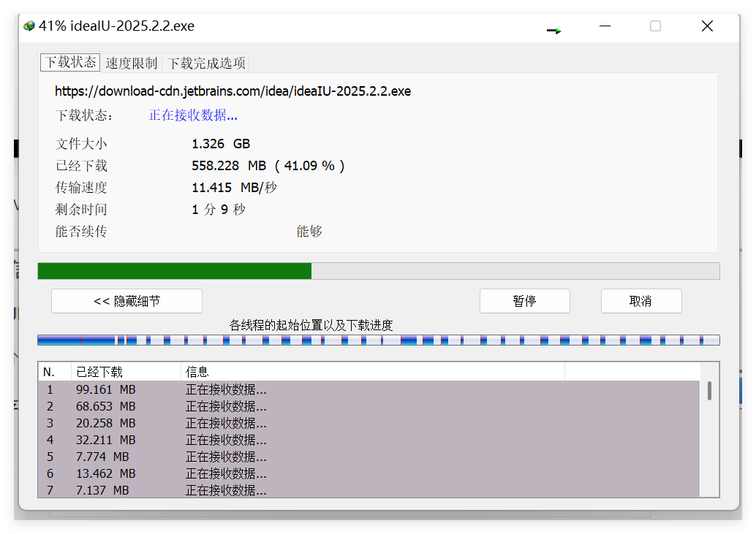Click the 正在接收数据... status text in blue
Screen dimensions: 756x534
tap(193, 115)
